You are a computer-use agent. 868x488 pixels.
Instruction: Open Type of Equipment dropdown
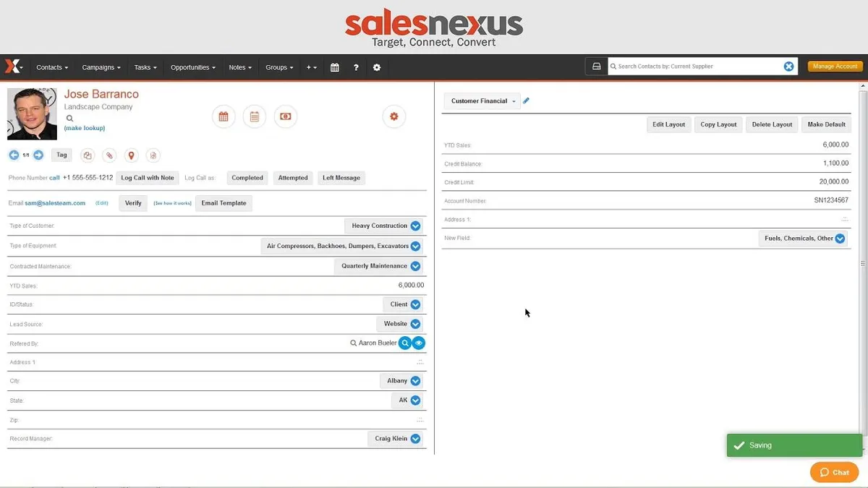pos(342,246)
